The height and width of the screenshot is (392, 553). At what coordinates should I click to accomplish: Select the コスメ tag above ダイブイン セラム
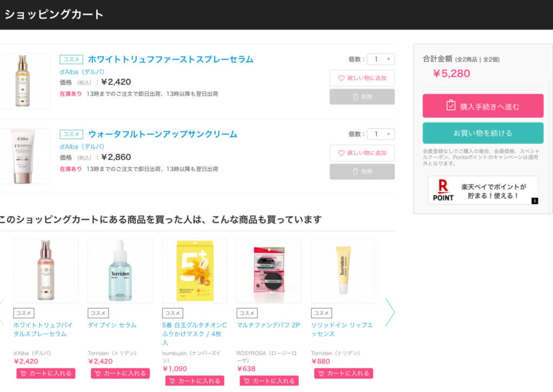pos(98,313)
